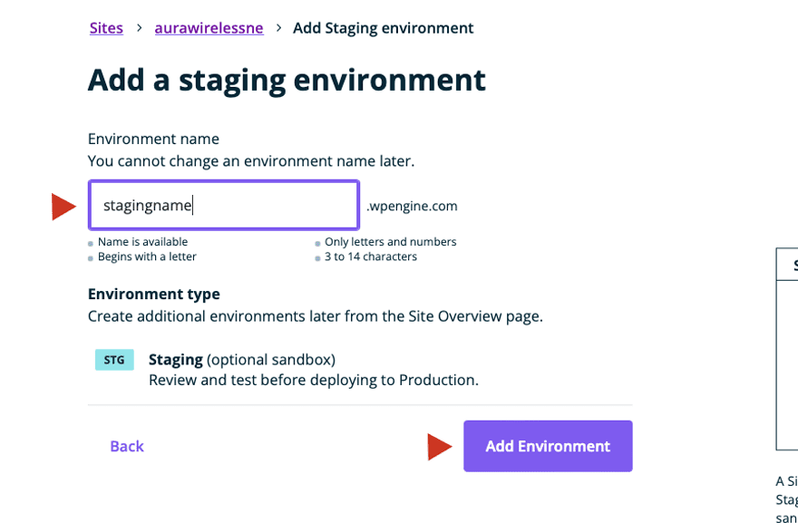Click the red arrow beside Add Environment

tap(440, 446)
